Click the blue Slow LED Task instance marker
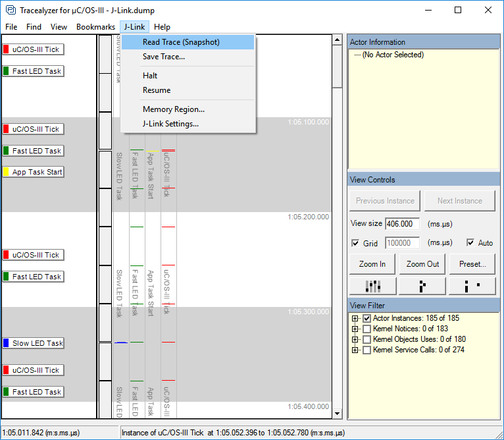504x440 pixels. pos(121,343)
